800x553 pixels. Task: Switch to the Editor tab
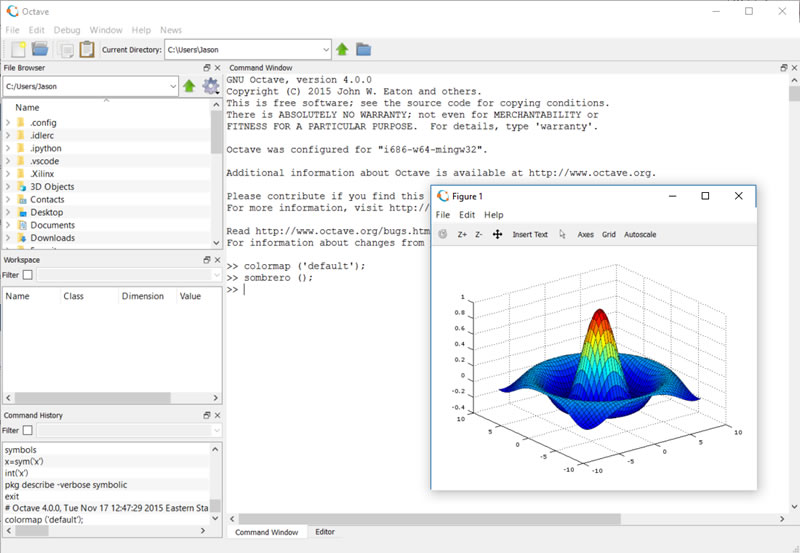coord(324,532)
